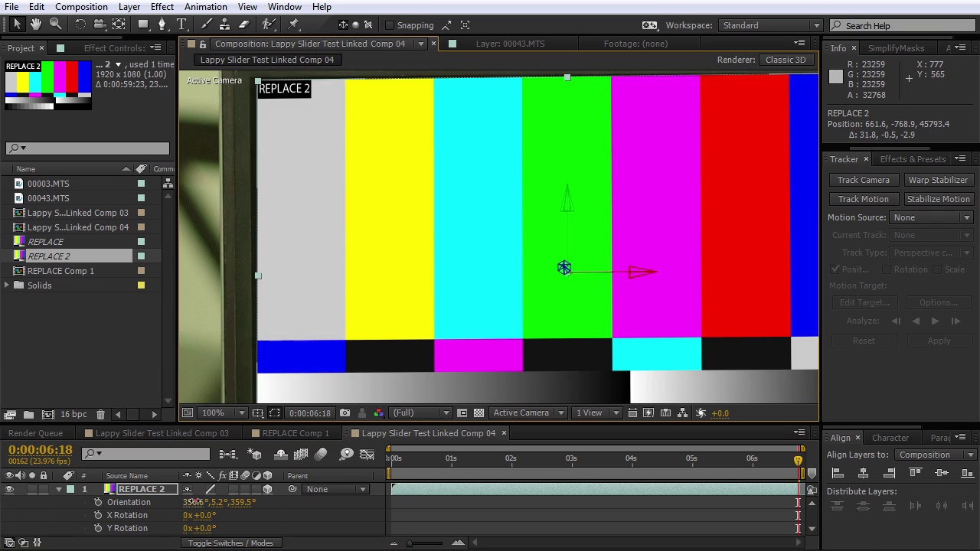Select the Zoom magnifier tool
The width and height of the screenshot is (980, 551).
(55, 24)
